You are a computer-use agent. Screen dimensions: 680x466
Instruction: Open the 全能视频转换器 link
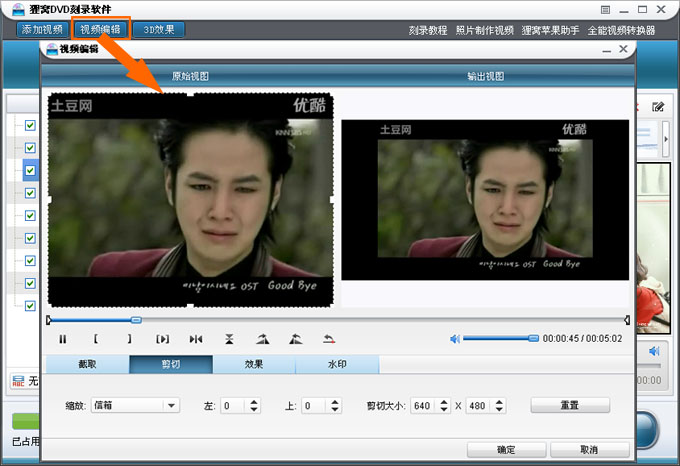(621, 30)
